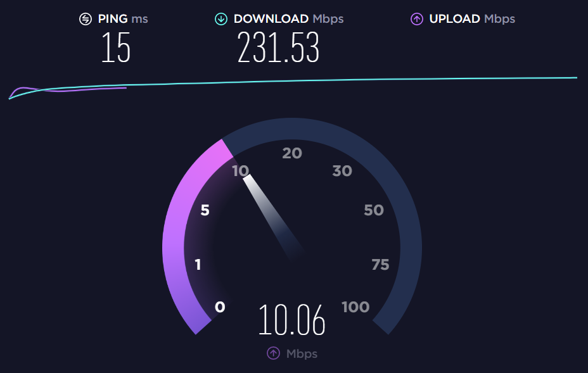Click the purple upload graph line
The image size is (588, 373).
[68, 90]
